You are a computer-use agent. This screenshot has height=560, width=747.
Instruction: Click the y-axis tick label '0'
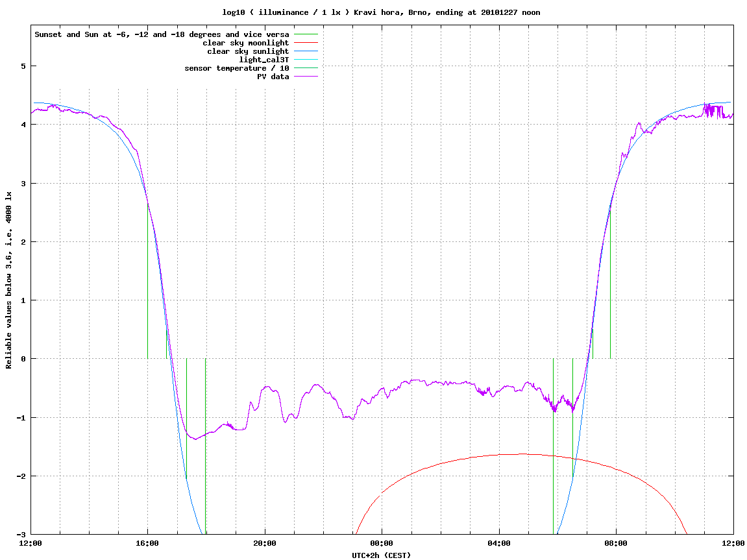pos(23,359)
